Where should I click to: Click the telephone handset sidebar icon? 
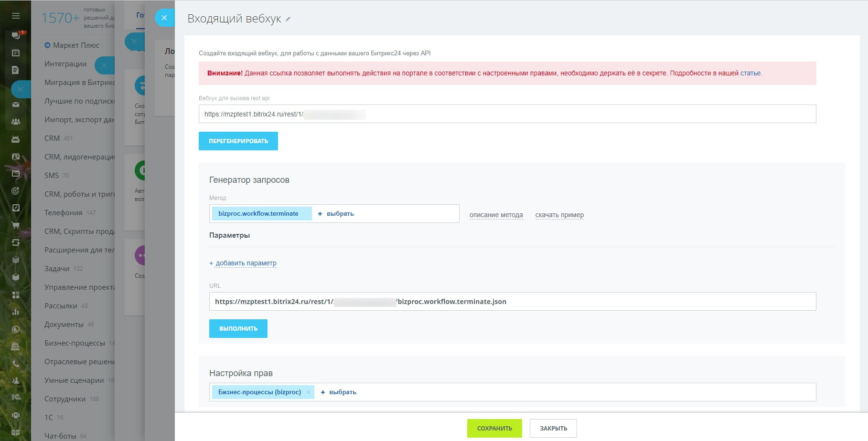pos(16,364)
